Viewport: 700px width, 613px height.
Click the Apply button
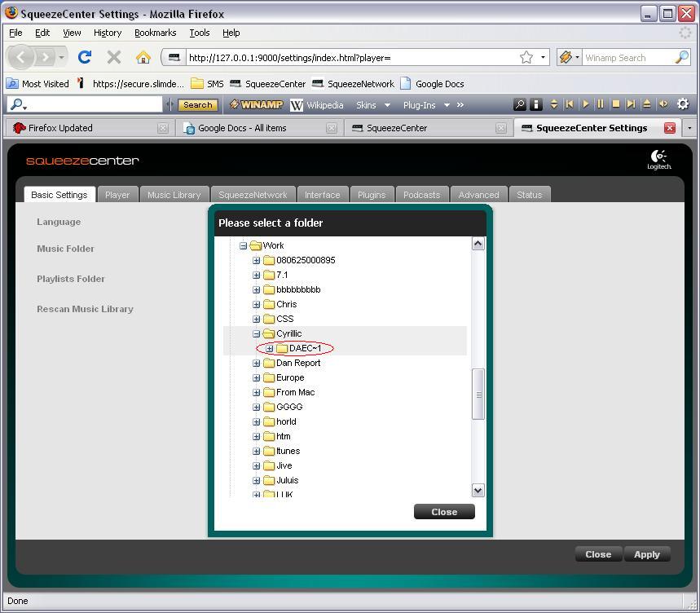[x=646, y=554]
